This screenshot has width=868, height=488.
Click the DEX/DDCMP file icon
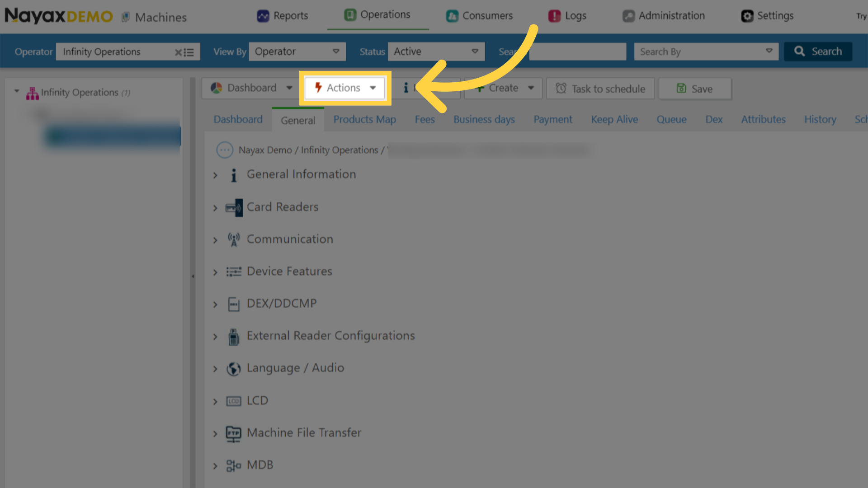tap(234, 305)
